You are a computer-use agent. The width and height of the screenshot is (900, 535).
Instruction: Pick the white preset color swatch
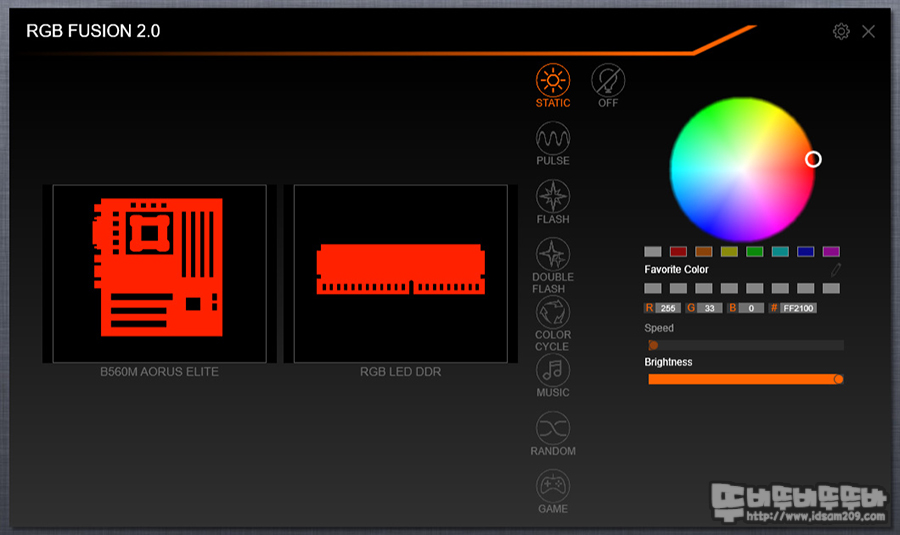[x=653, y=251]
